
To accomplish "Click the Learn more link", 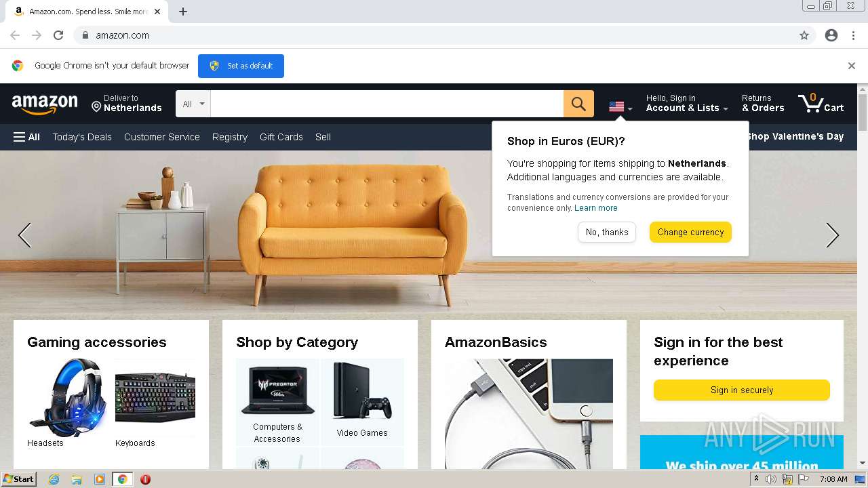I will click(x=596, y=208).
